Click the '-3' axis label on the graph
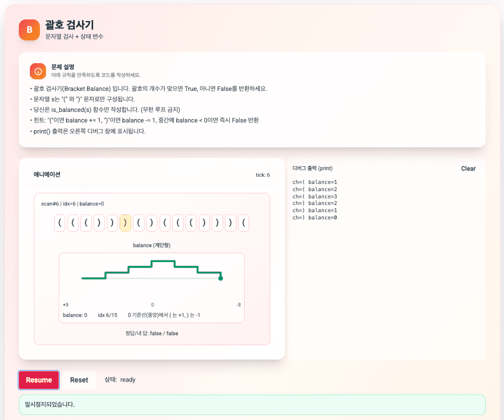The width and height of the screenshot is (504, 420). (239, 305)
